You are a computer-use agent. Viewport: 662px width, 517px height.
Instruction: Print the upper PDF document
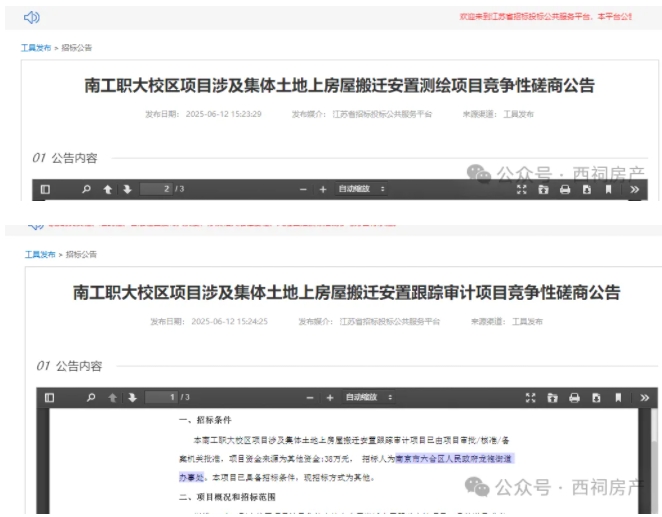(565, 189)
